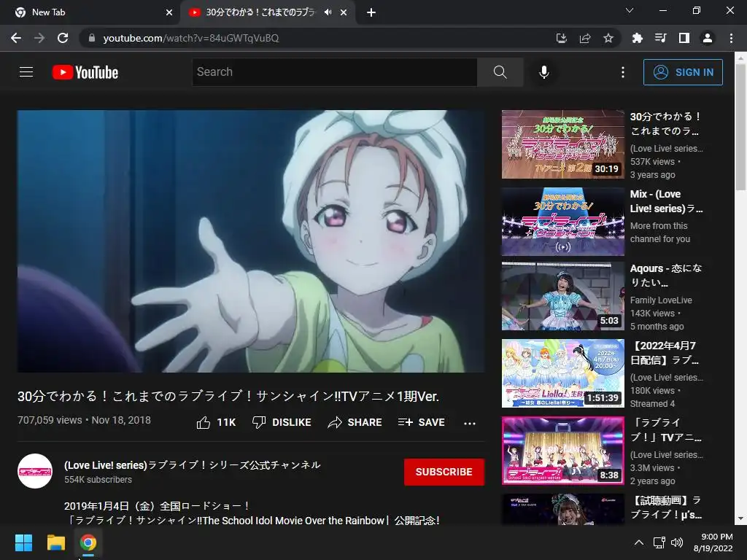This screenshot has width=747, height=560.
Task: Share this page from address bar
Action: tap(584, 38)
